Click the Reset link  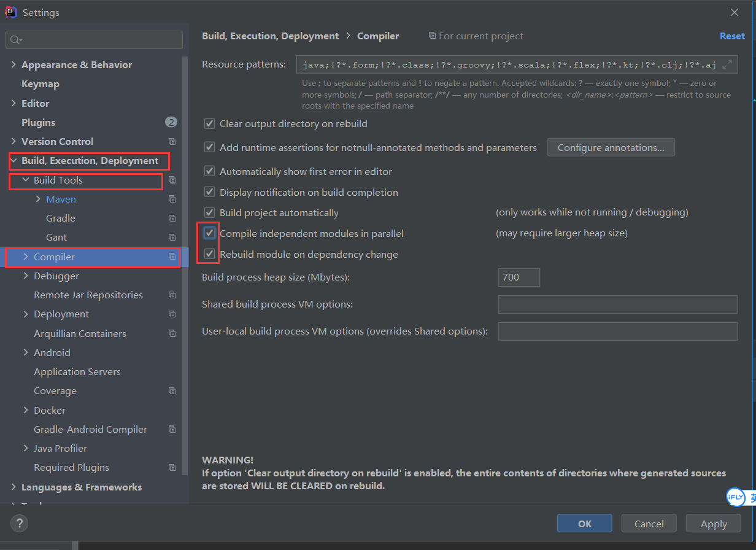(x=732, y=36)
